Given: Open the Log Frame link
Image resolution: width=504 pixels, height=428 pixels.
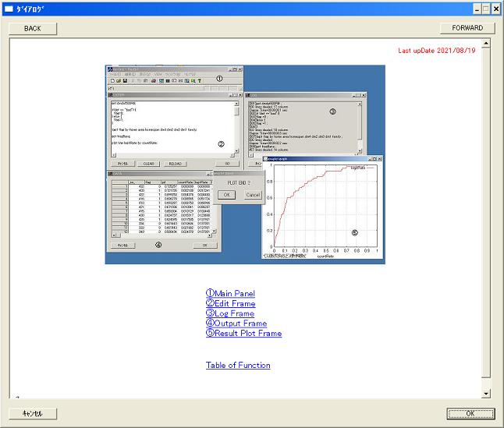Looking at the screenshot, I should point(230,314).
